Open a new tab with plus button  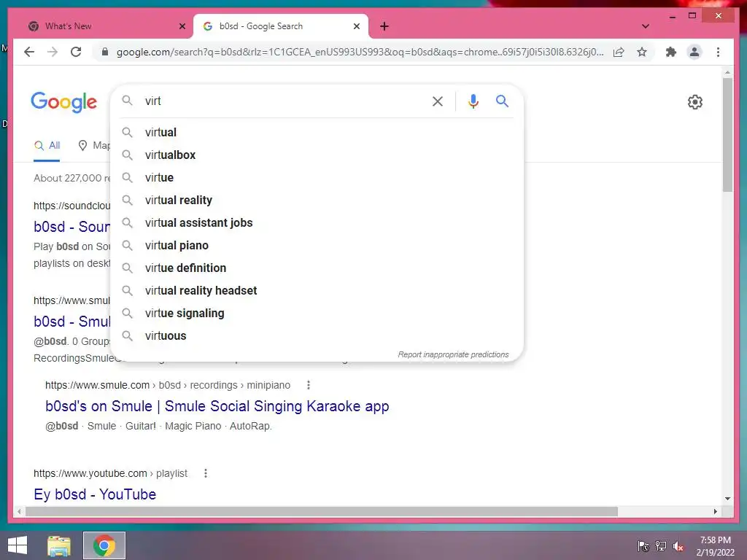(384, 26)
